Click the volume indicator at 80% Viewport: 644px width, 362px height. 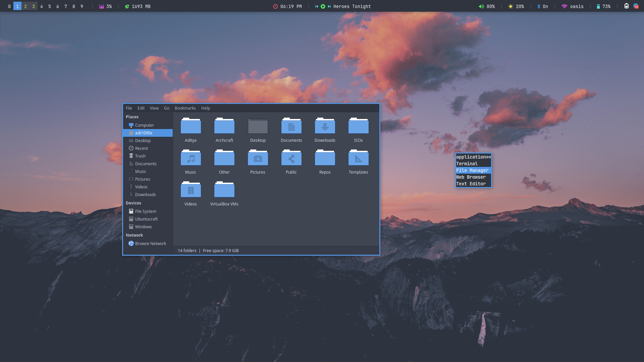[x=487, y=6]
